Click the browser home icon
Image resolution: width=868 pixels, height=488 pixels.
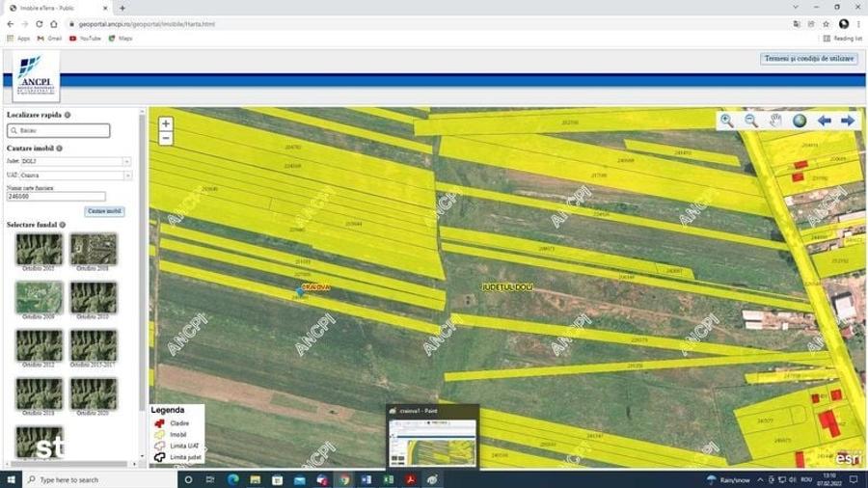tap(54, 24)
